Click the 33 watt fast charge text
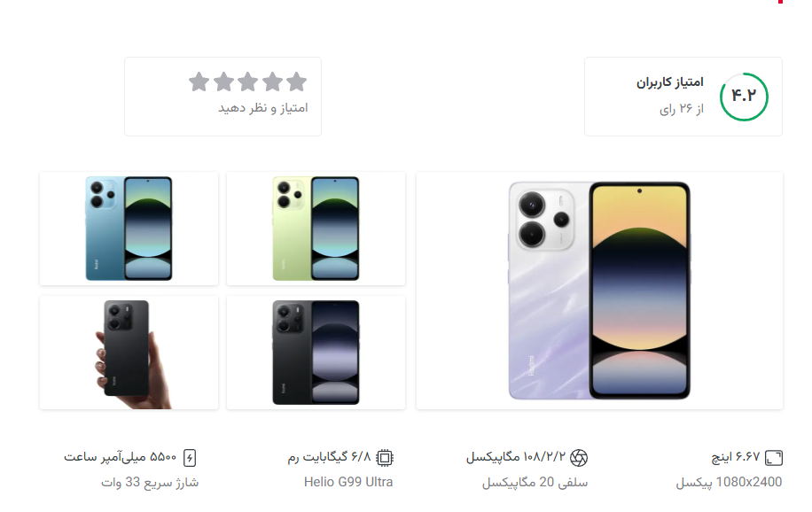 pyautogui.click(x=150, y=482)
